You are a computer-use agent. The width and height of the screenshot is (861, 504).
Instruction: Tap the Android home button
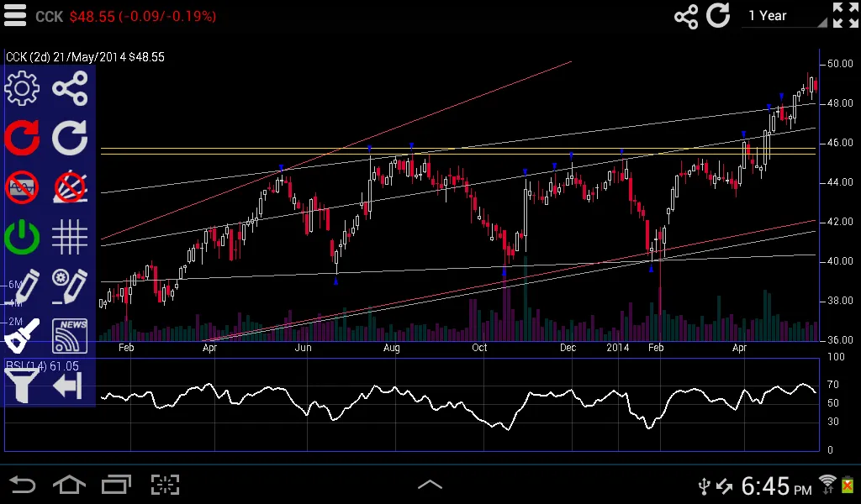tap(69, 485)
